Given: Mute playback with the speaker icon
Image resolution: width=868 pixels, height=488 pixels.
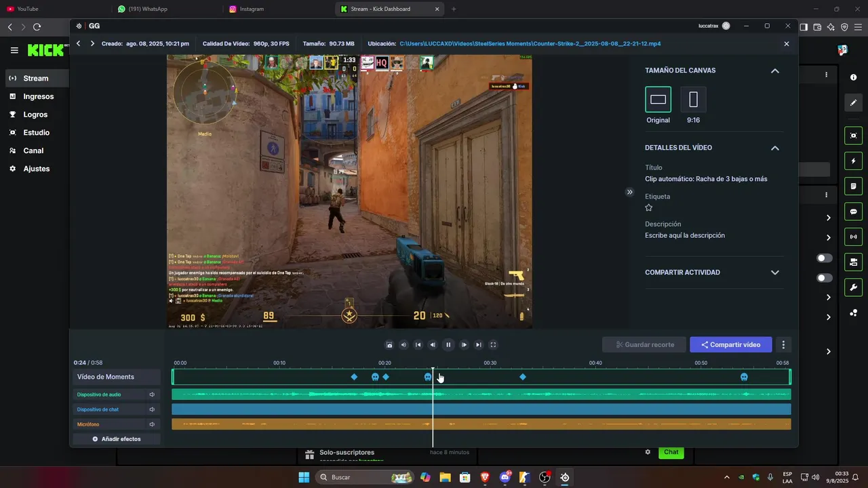Looking at the screenshot, I should pyautogui.click(x=403, y=345).
